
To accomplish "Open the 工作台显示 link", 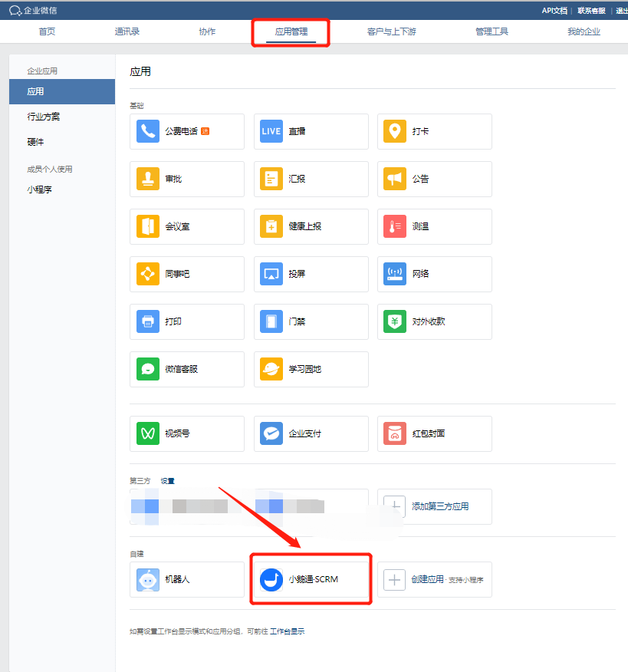I will [x=287, y=631].
